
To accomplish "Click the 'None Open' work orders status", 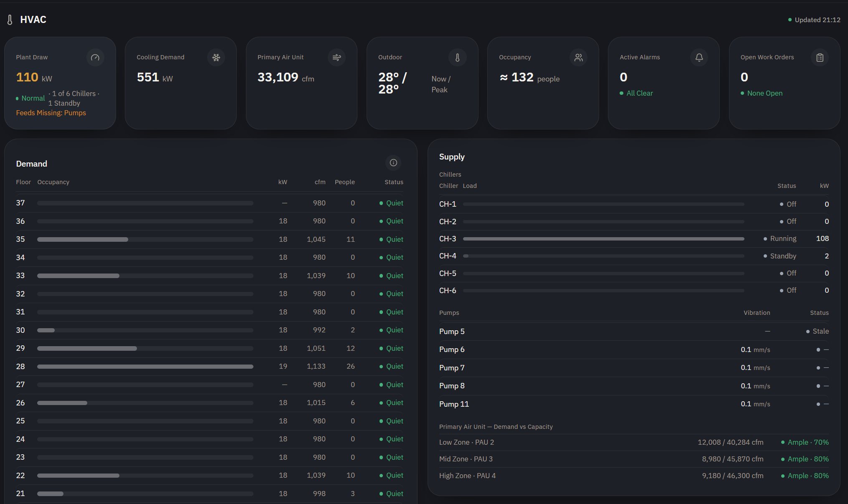I will pyautogui.click(x=764, y=93).
